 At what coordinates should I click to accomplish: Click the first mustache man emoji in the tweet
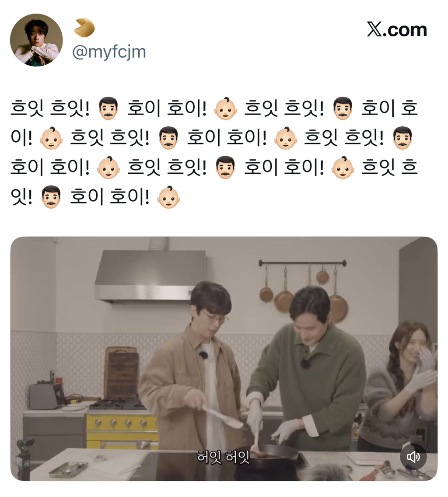(x=108, y=108)
